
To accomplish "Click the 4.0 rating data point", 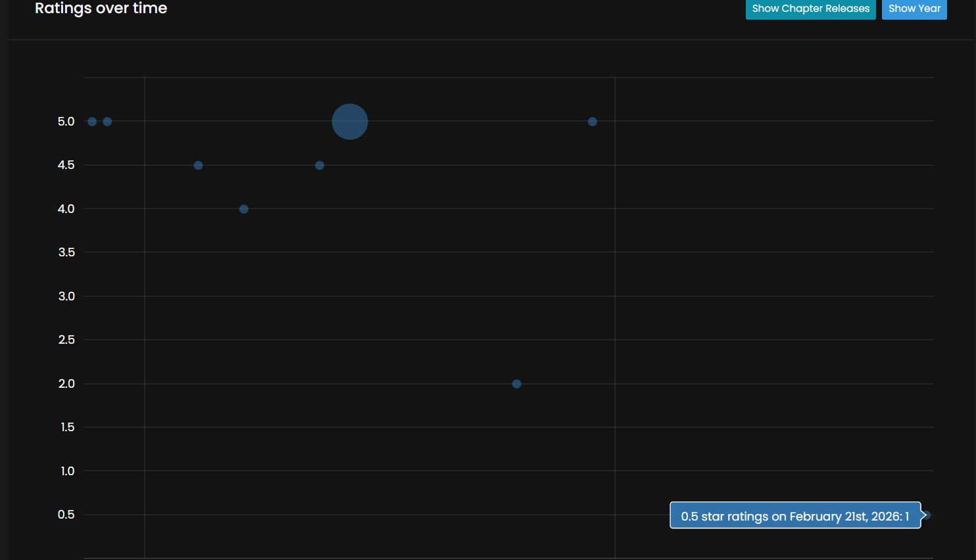I will (x=244, y=209).
